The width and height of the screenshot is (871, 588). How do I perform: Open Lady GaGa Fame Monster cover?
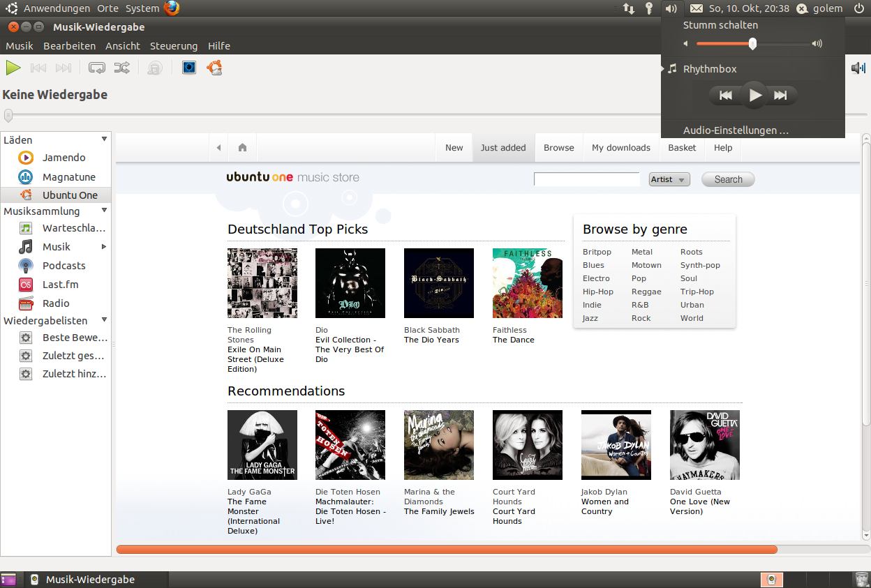(262, 445)
